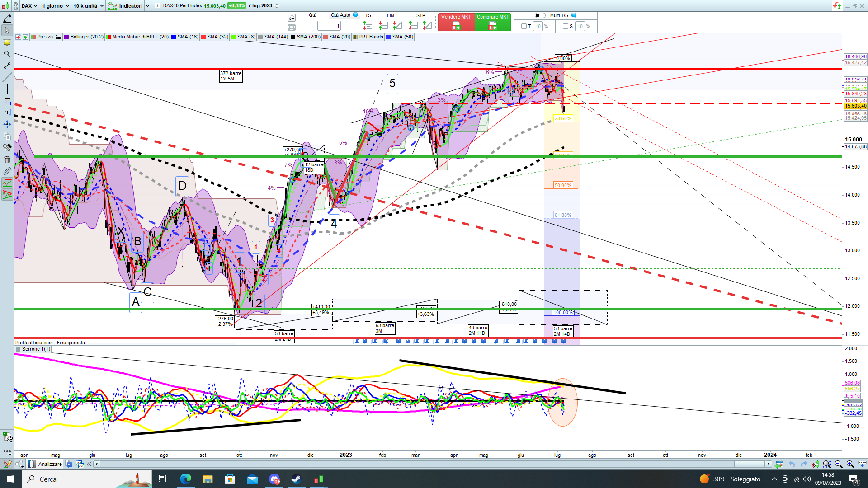Click the second LIM limit order icon

click(x=397, y=25)
